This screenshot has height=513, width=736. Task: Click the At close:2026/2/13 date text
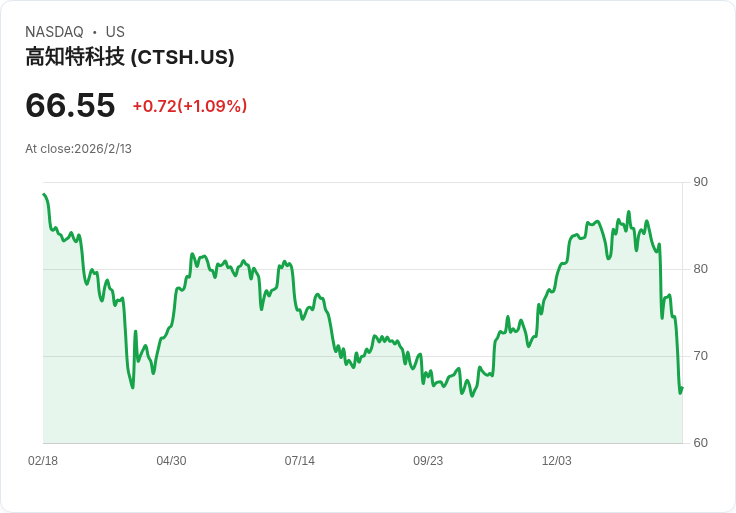pos(78,149)
